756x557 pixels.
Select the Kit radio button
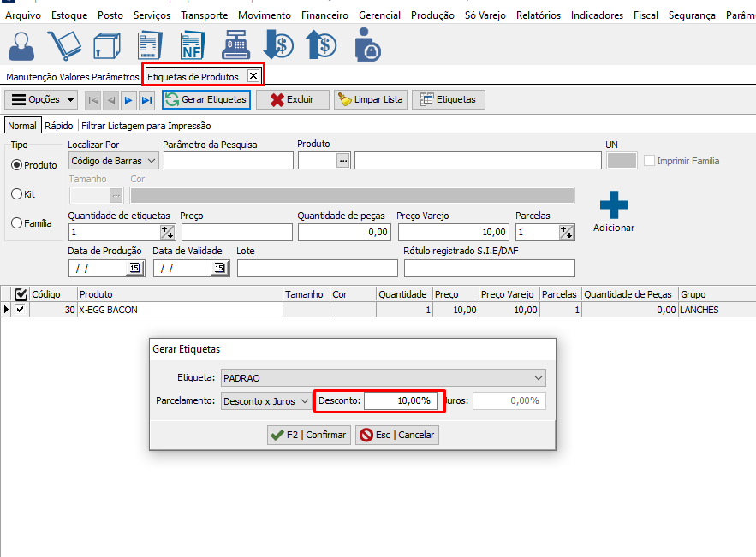coord(16,194)
